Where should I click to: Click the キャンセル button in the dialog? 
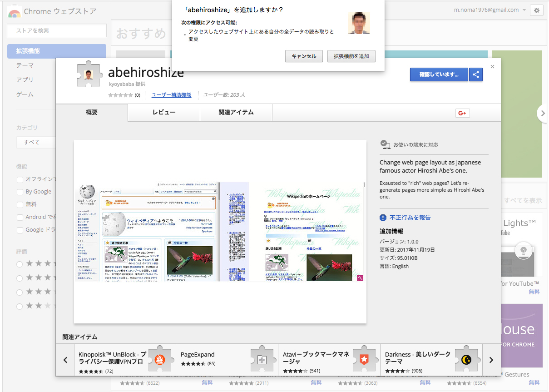coord(304,56)
